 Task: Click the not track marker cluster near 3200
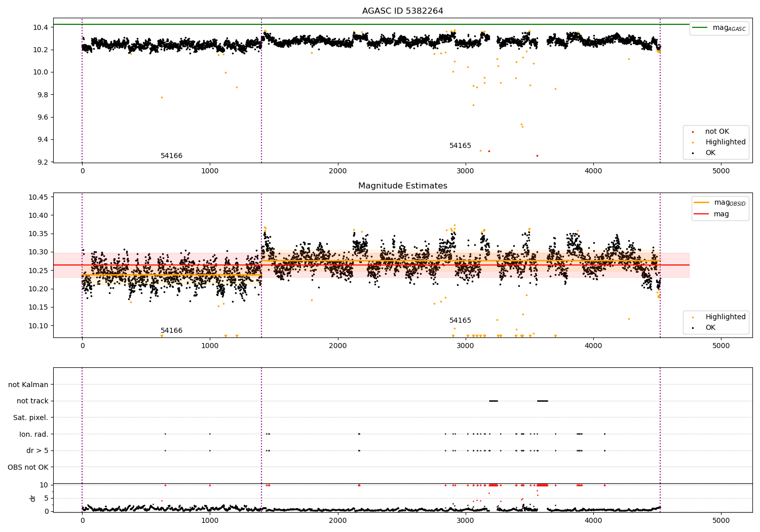[493, 401]
